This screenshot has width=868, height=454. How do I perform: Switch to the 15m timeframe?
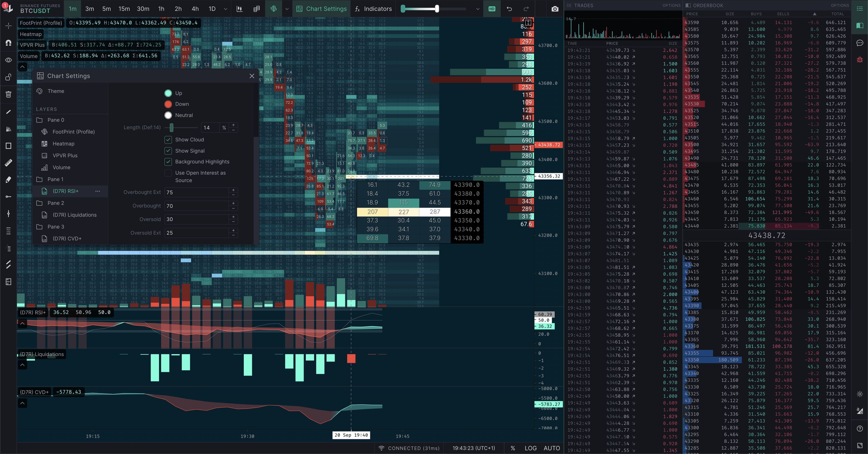coord(124,9)
